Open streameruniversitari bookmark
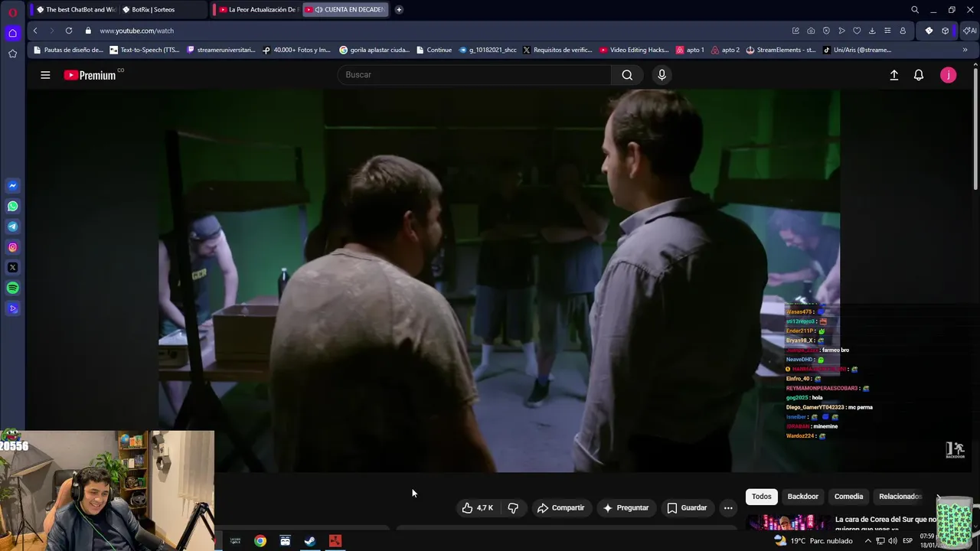Image resolution: width=980 pixels, height=551 pixels. click(x=220, y=50)
